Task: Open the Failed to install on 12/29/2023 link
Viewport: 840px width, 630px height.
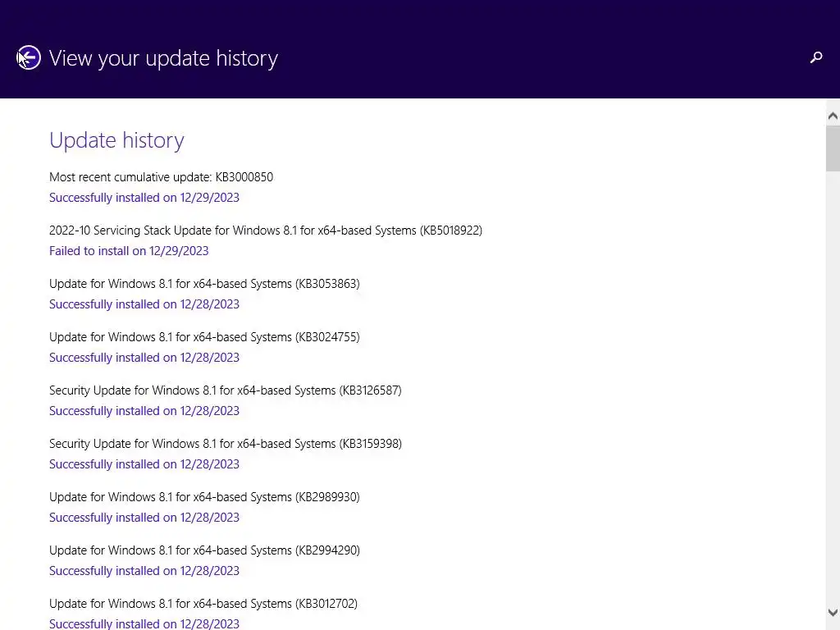Action: pyautogui.click(x=129, y=251)
